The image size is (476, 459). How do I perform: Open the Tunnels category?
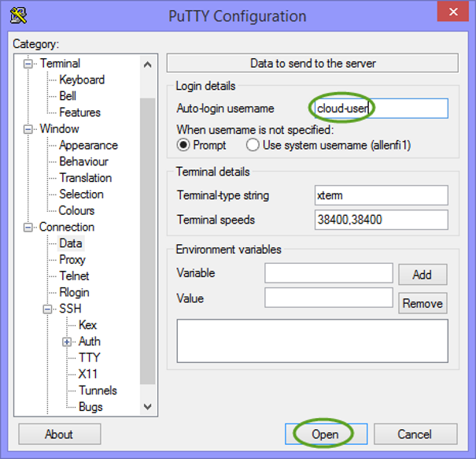(98, 391)
